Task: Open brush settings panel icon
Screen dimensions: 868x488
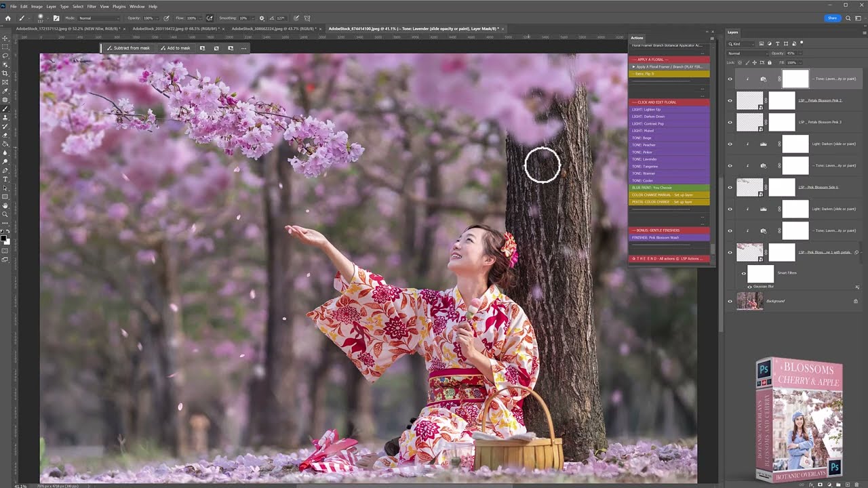Action: click(56, 18)
